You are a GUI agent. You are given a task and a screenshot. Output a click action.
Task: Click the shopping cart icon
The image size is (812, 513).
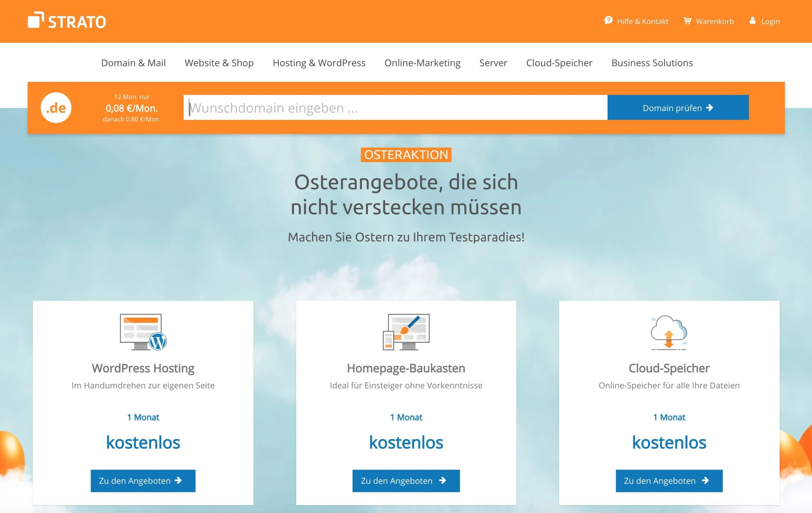pyautogui.click(x=687, y=21)
